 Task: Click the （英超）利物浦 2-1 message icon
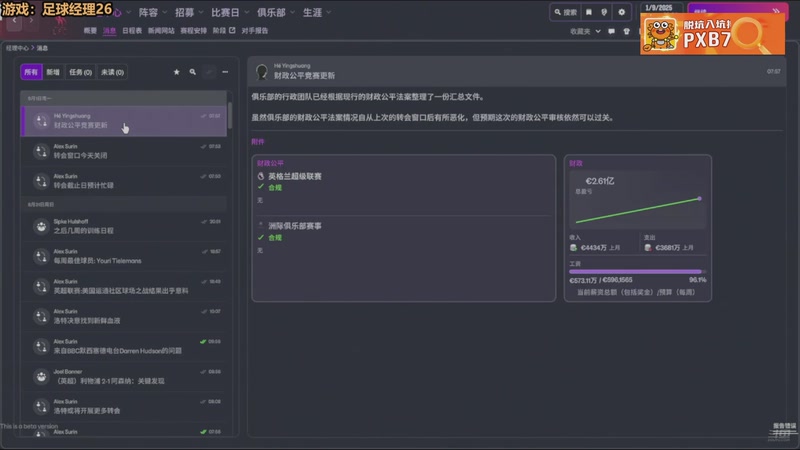coord(41,377)
